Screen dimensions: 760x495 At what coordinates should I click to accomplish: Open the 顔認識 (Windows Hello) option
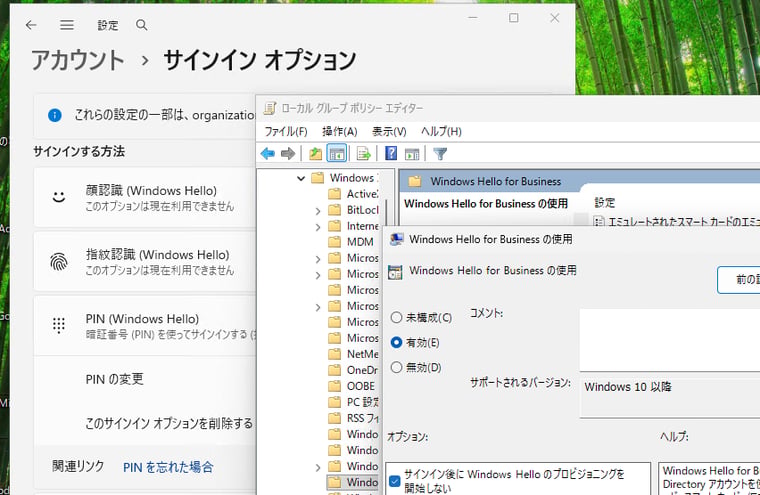[145, 197]
